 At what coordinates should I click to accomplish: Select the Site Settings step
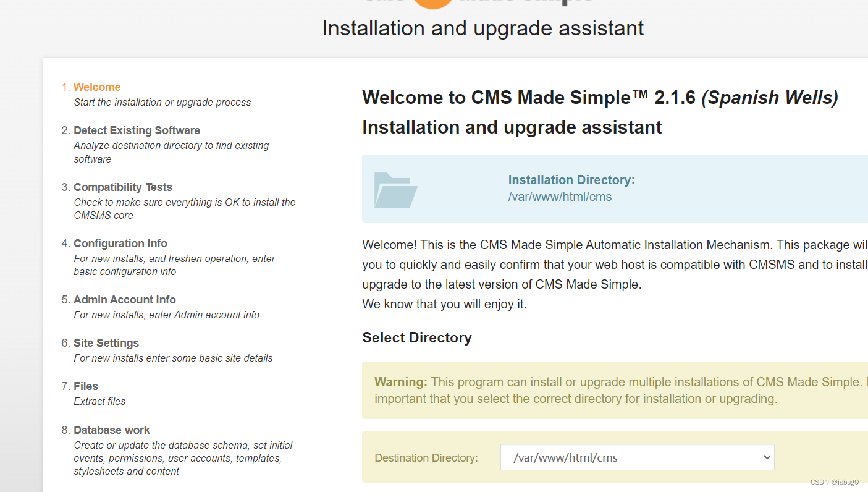pyautogui.click(x=106, y=343)
